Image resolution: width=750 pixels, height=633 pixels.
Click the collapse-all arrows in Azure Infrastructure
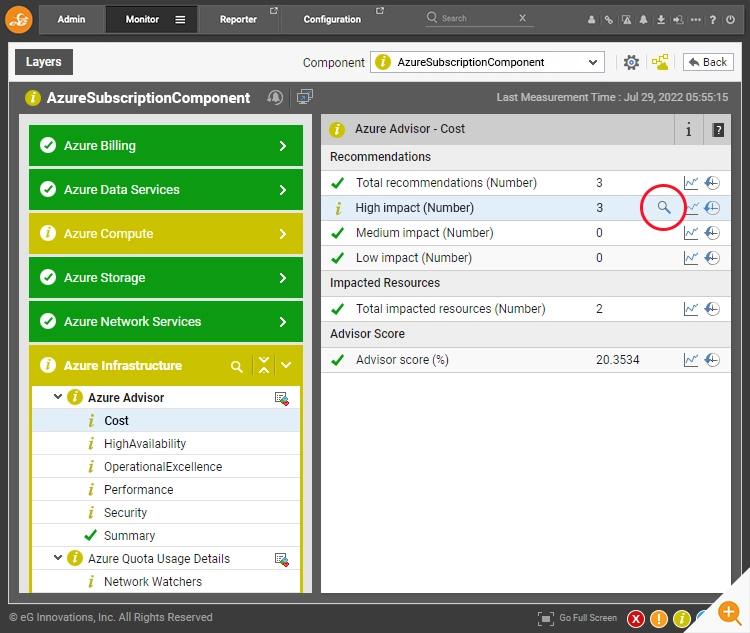pos(264,365)
